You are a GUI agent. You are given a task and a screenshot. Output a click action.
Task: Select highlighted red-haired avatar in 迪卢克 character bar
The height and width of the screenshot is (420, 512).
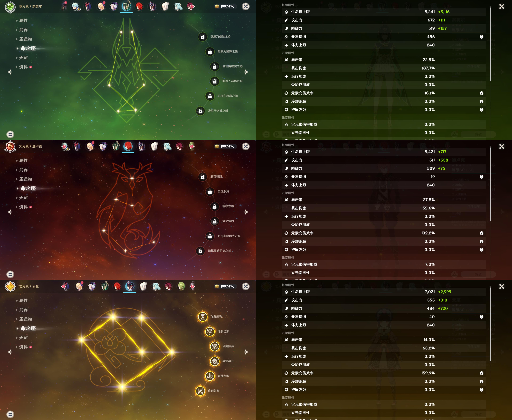128,146
